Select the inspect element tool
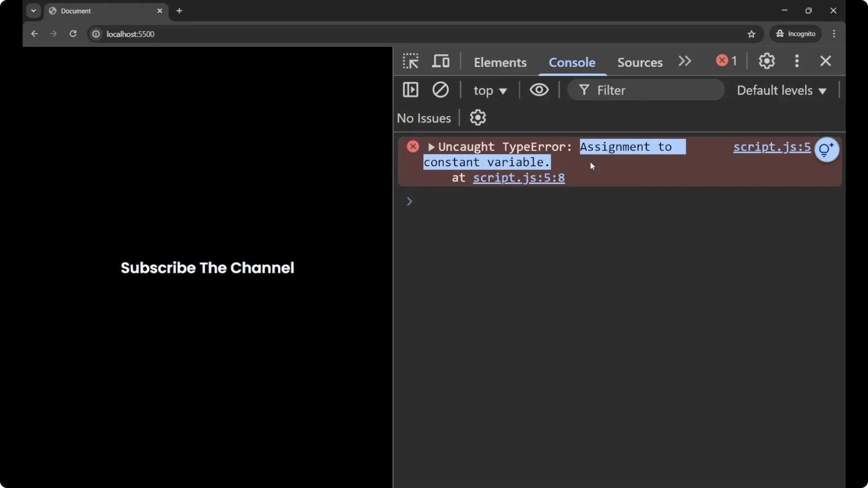The height and width of the screenshot is (488, 868). tap(410, 61)
